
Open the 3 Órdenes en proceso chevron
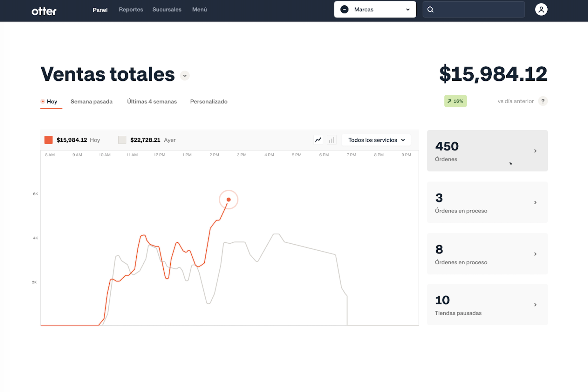(535, 202)
